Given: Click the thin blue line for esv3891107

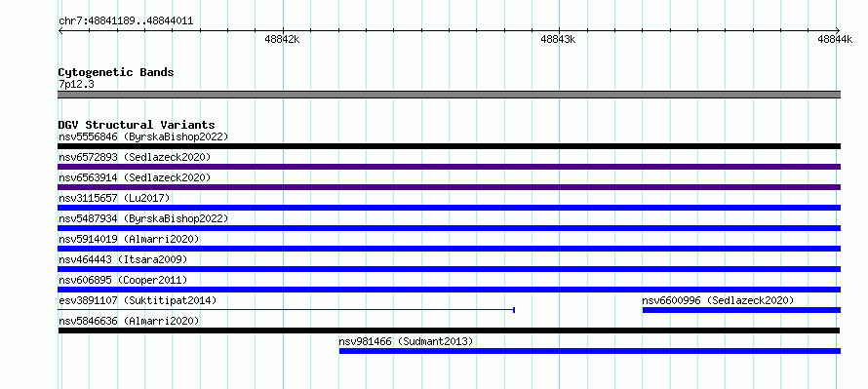Looking at the screenshot, I should pos(286,310).
